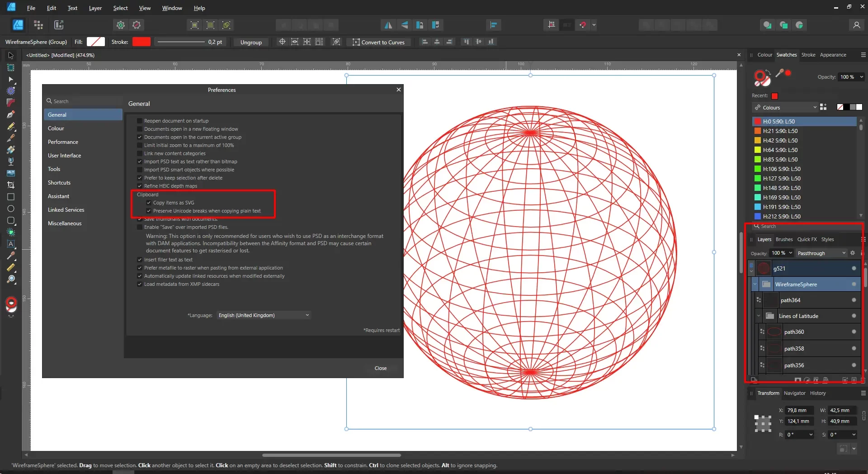Click Close in the Preferences dialog
Screen dimensions: 868x474
point(380,368)
